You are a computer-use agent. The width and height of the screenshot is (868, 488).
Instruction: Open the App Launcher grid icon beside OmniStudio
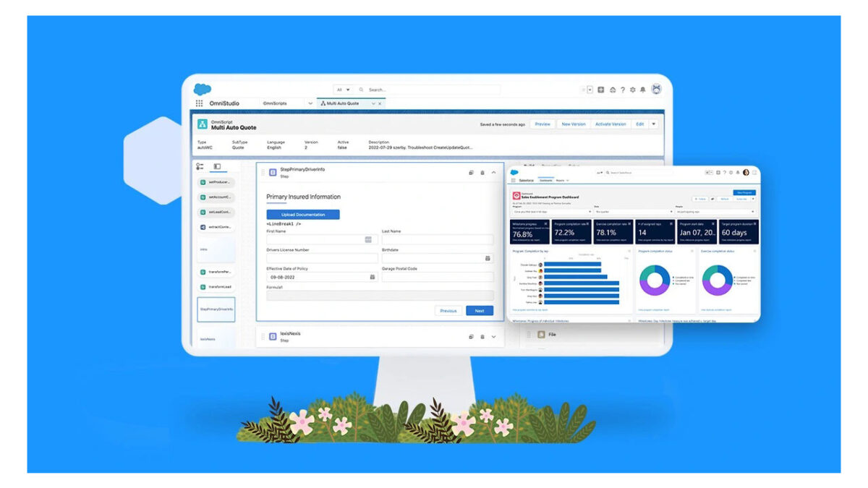tap(200, 103)
